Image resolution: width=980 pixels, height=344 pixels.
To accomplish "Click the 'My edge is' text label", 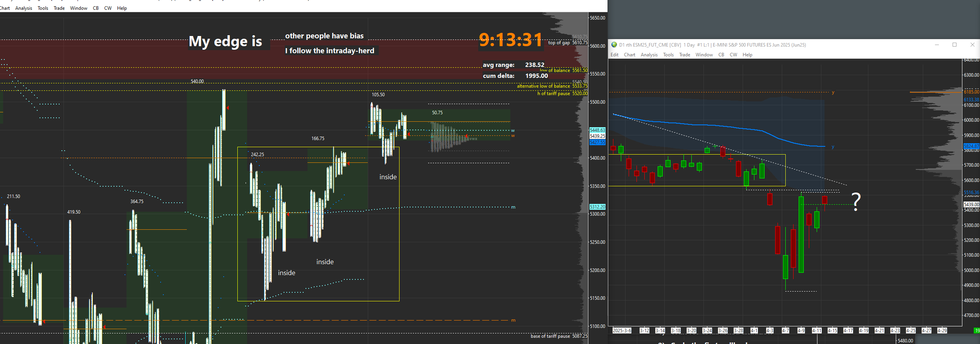I will [x=226, y=41].
